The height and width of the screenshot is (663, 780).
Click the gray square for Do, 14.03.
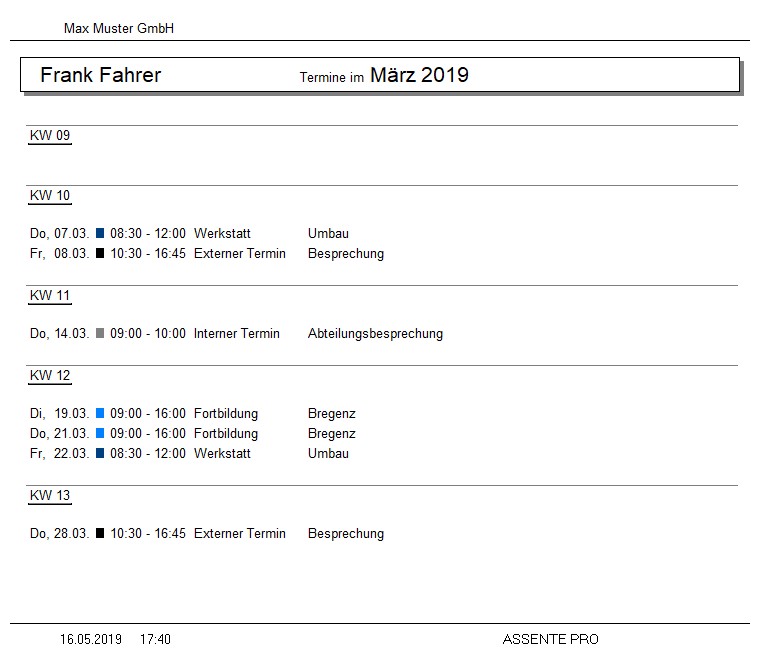[x=100, y=333]
